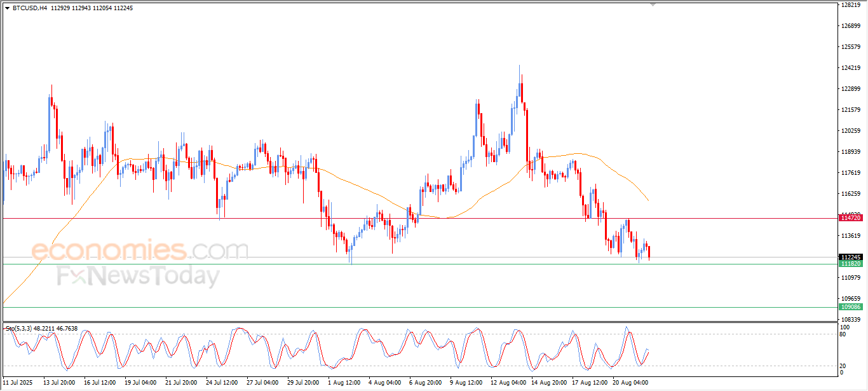Viewport: 868px width, 391px height.
Task: Click the OHLC value 112929 in header
Action: click(x=59, y=8)
